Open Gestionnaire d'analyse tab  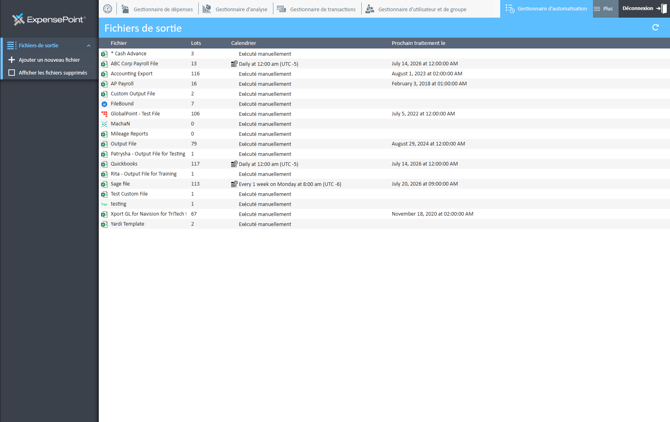235,9
